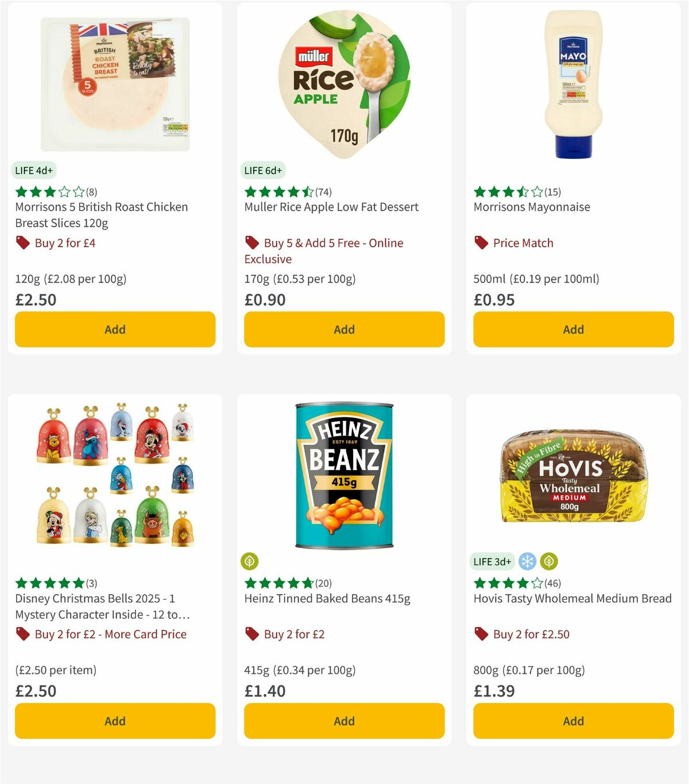Click the tag icon on Disney Bells More Card offer
The width and height of the screenshot is (689, 784).
[x=23, y=634]
